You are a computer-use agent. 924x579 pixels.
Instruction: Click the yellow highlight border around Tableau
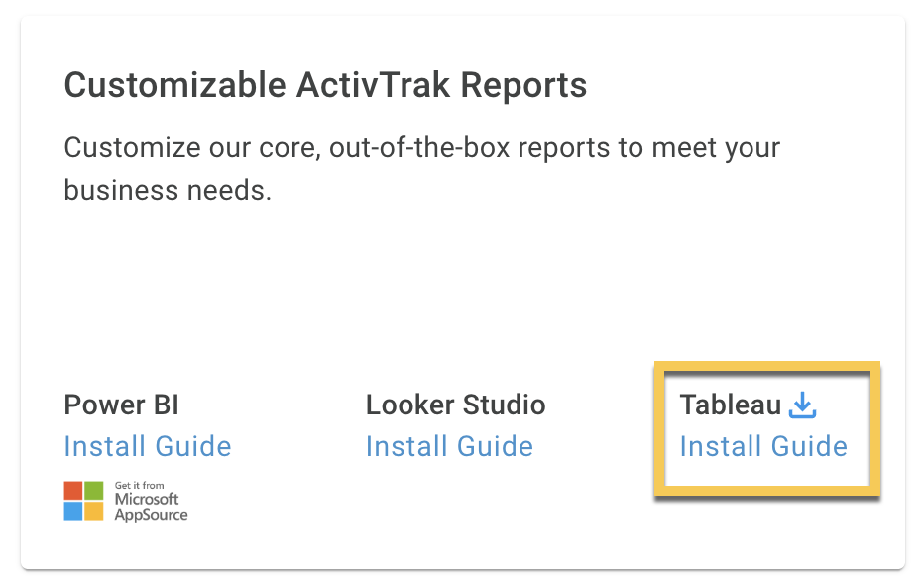766,366
